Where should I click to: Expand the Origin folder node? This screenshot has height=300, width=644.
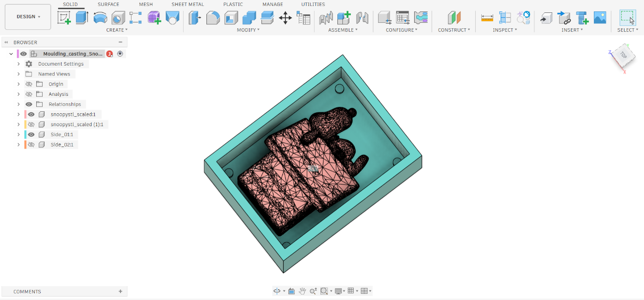point(19,84)
